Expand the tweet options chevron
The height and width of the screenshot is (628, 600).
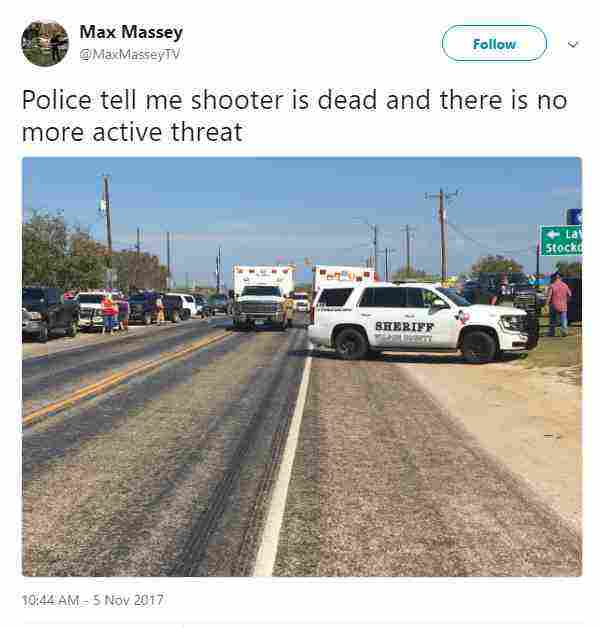pyautogui.click(x=573, y=44)
